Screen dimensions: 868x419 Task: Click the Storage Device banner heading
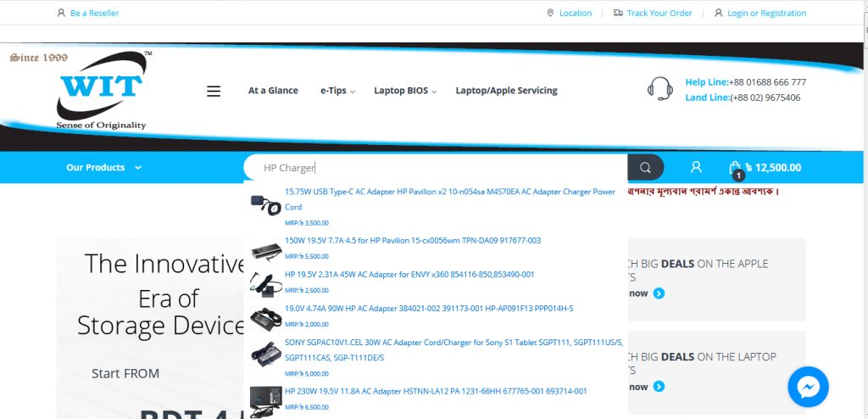tap(162, 326)
